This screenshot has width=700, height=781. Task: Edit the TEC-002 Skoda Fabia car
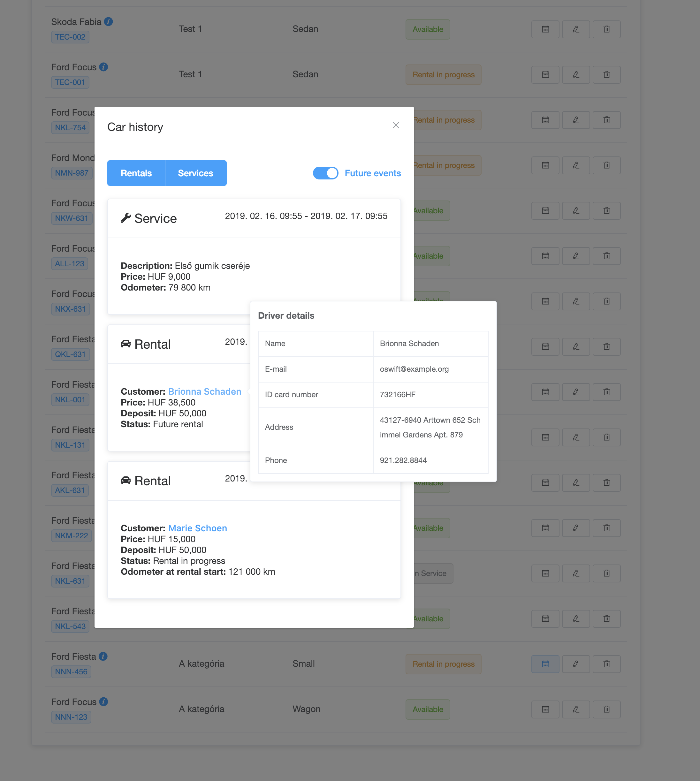pyautogui.click(x=576, y=29)
